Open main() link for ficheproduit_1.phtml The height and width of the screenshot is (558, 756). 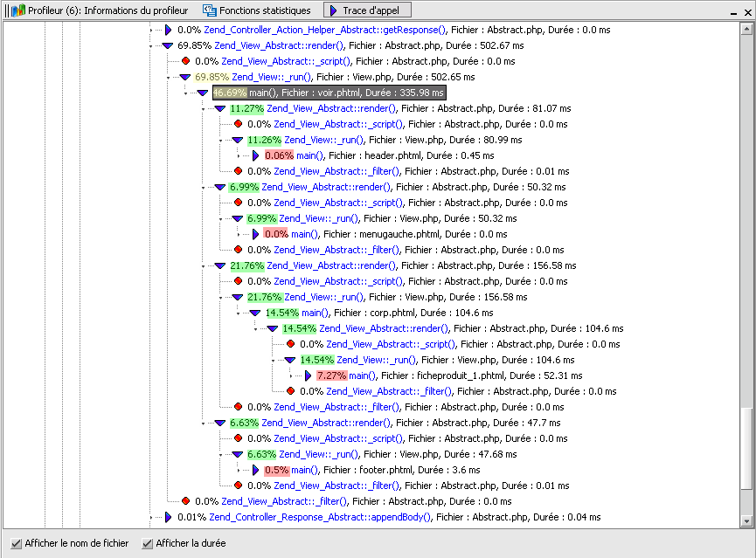click(x=362, y=375)
